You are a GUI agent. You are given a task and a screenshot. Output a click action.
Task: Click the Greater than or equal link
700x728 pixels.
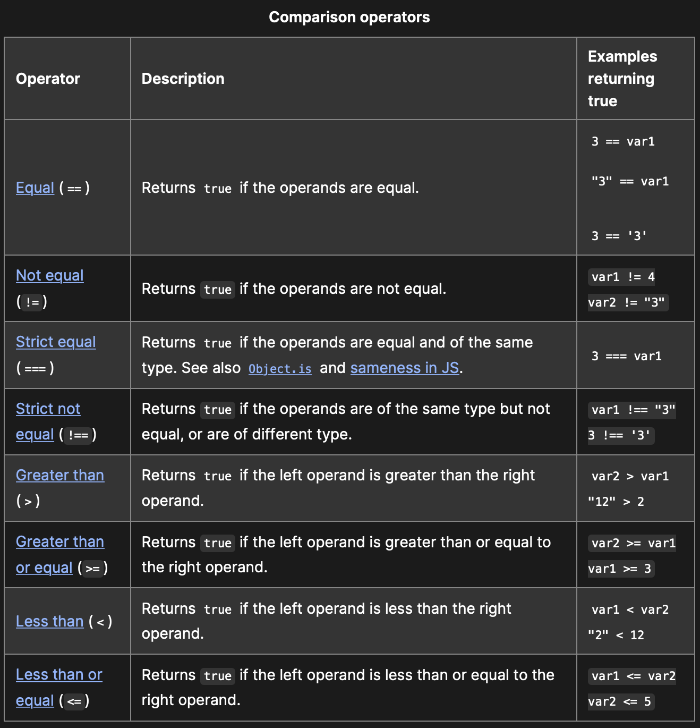(x=60, y=541)
